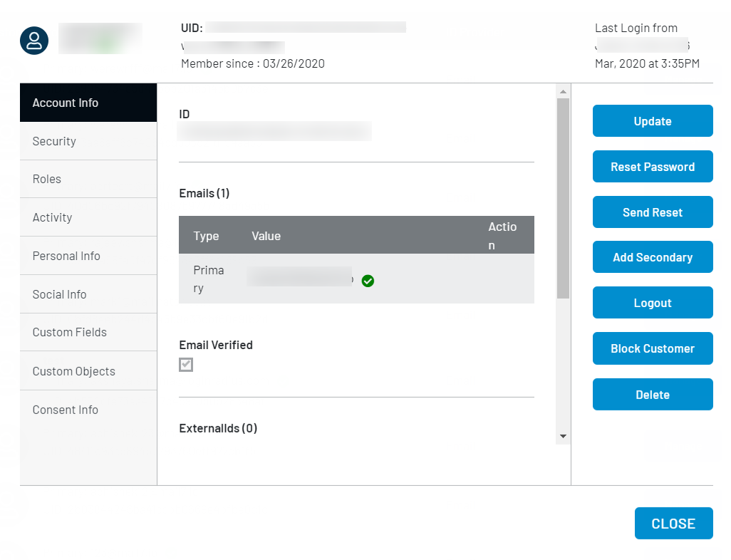This screenshot has width=731, height=560.
Task: Switch to the Social Info tab
Action: tap(59, 294)
